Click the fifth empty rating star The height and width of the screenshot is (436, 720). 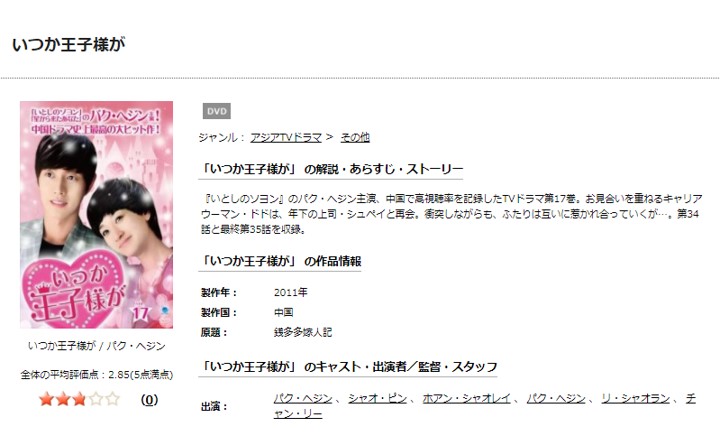[x=112, y=399]
